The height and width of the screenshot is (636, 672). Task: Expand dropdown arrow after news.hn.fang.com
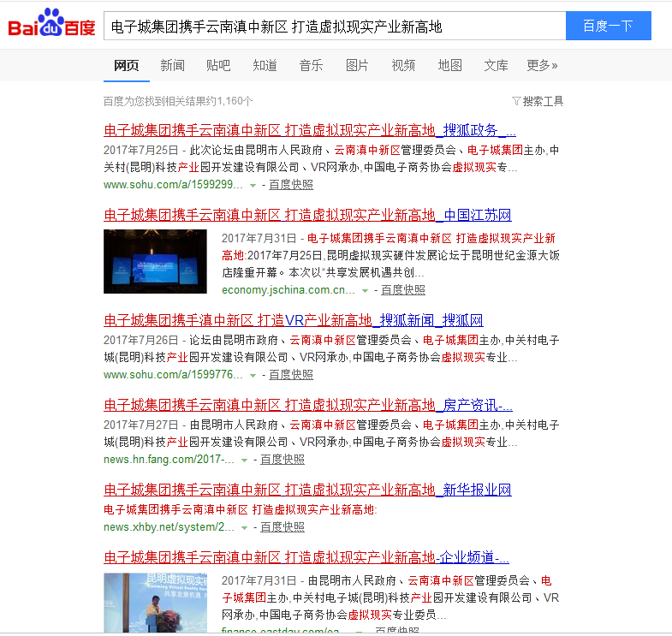coord(244,461)
